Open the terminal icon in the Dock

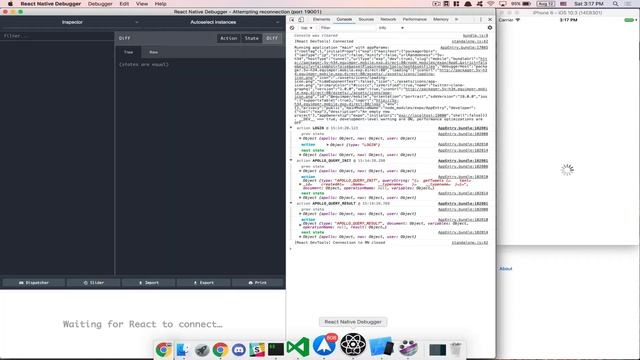tap(276, 349)
